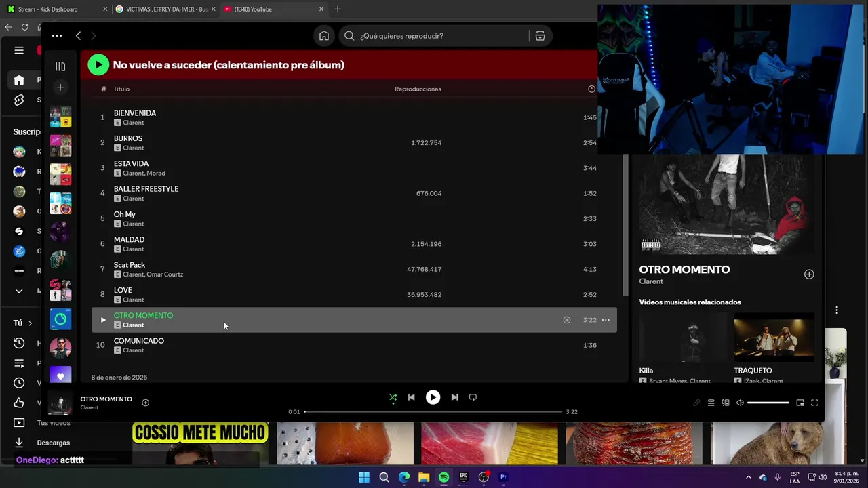868x488 pixels.
Task: Select the LOVE track
Action: pos(354,294)
